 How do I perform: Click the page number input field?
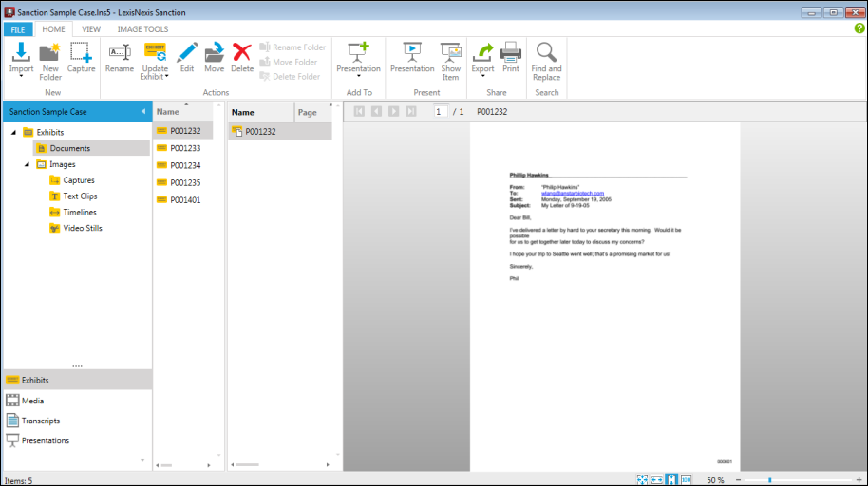point(440,111)
